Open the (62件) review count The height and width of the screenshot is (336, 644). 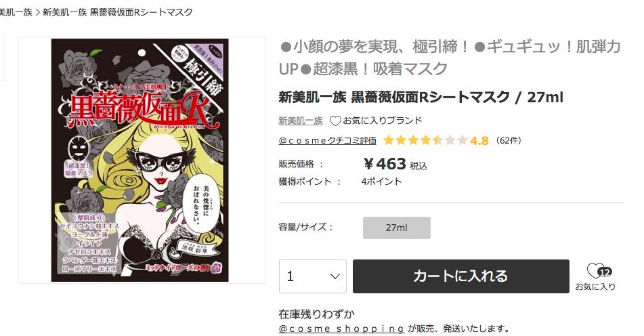(509, 140)
